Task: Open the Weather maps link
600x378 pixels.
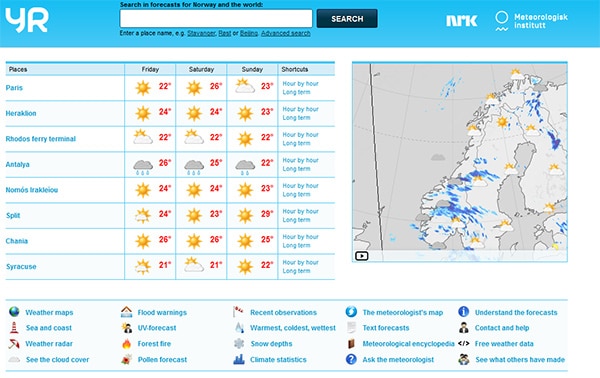Action: click(49, 312)
